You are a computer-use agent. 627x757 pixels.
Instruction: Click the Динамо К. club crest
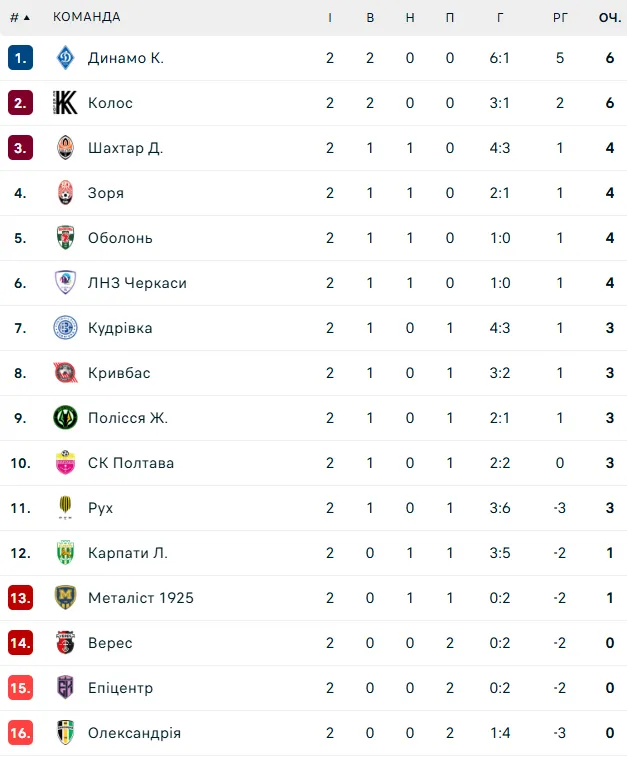tap(65, 58)
